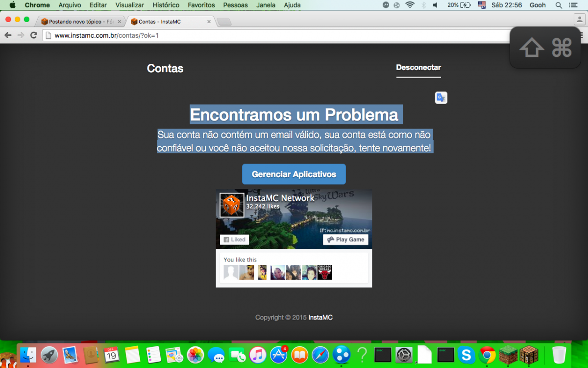This screenshot has width=588, height=368.
Task: Click the Contas heading link
Action: tap(165, 68)
